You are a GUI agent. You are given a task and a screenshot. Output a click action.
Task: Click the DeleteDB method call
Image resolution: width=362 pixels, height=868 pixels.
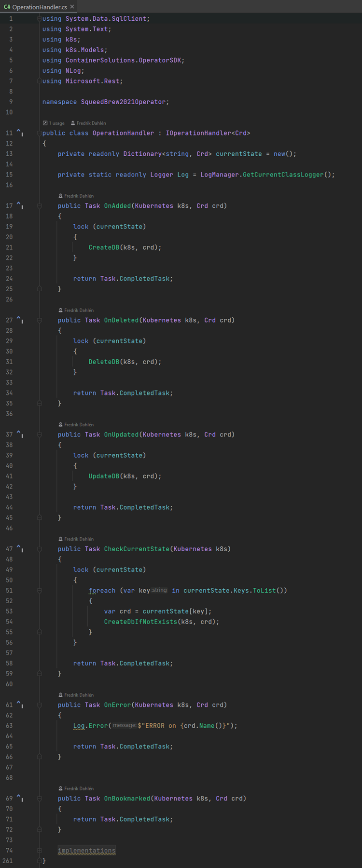coord(104,362)
